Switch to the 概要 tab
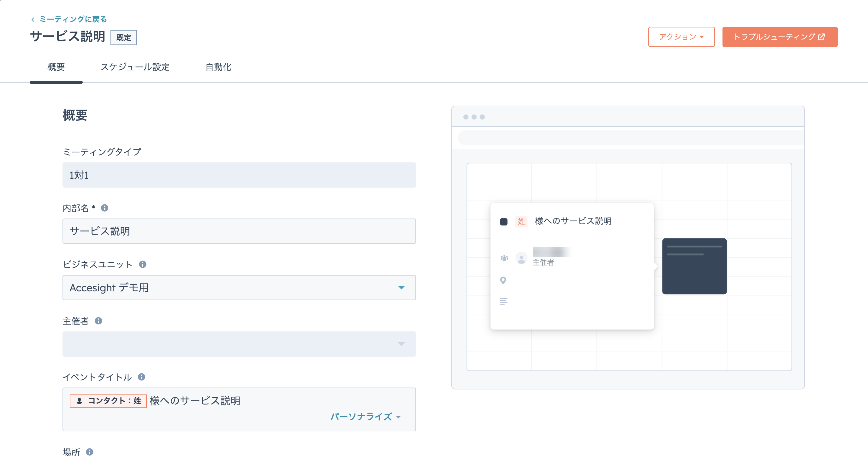The image size is (868, 461). pos(56,67)
